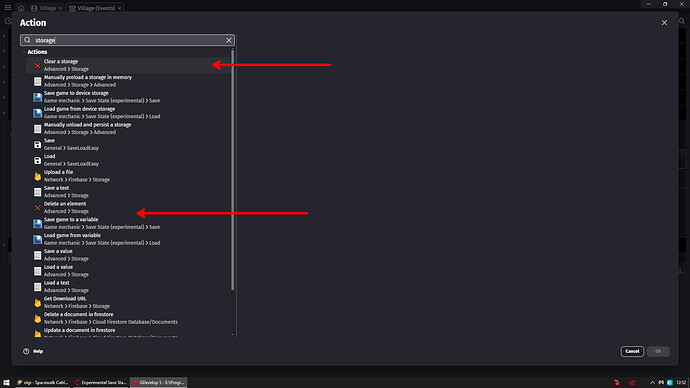Click the search magnifier icon in the search field
Viewport: 690px width, 388px height.
click(27, 40)
